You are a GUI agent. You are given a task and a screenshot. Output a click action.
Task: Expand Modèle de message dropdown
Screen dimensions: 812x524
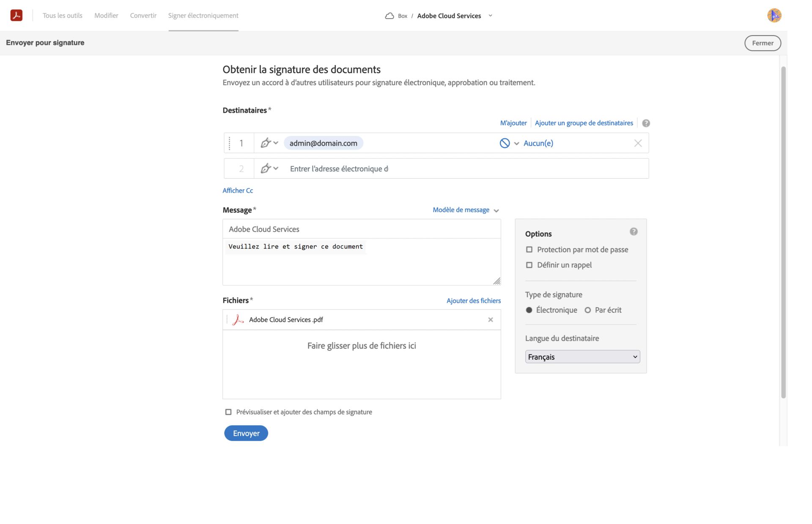pos(496,210)
